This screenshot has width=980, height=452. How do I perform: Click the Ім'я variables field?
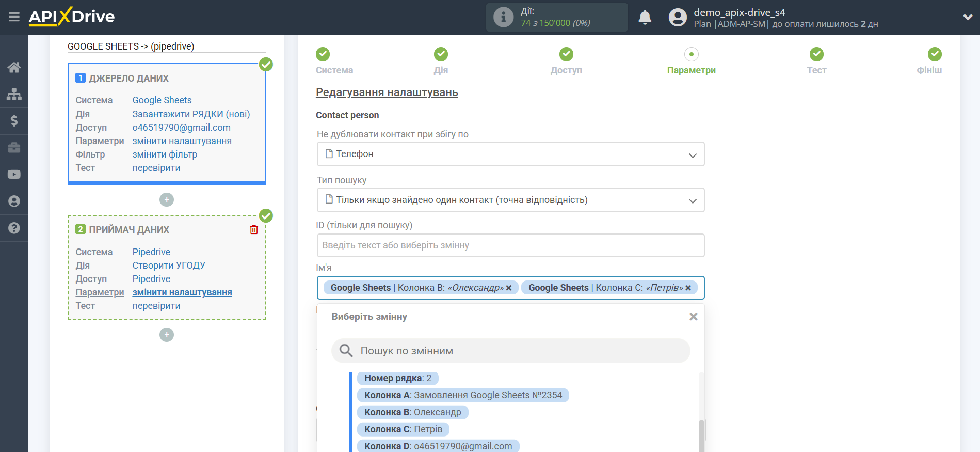[x=510, y=288]
